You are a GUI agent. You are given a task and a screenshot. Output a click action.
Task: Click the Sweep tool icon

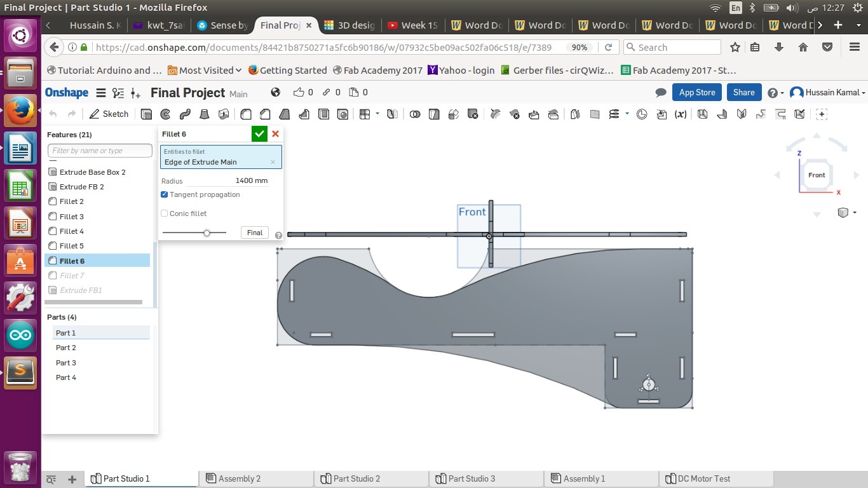tap(185, 114)
